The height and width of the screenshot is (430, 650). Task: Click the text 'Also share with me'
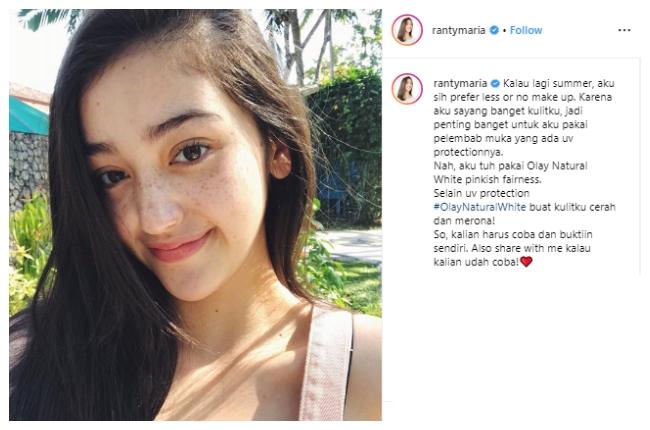[x=557, y=249]
